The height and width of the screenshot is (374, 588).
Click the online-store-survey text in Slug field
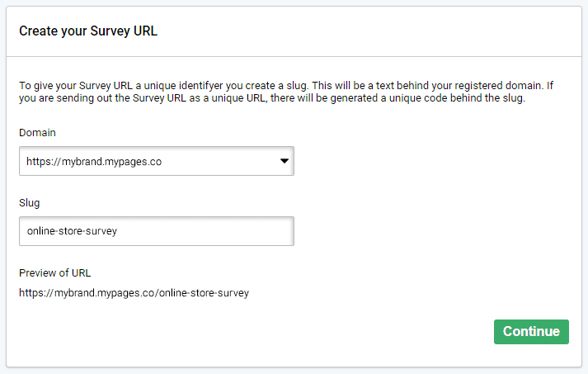pos(72,231)
